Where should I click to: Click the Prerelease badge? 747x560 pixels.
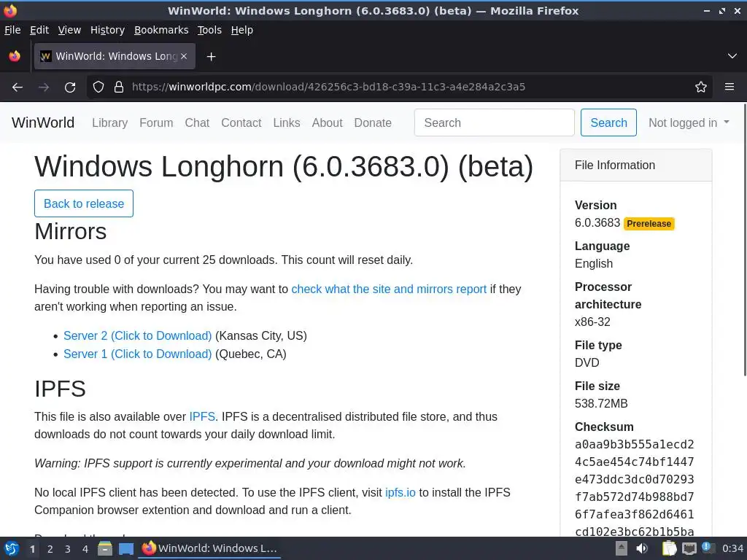click(x=649, y=223)
